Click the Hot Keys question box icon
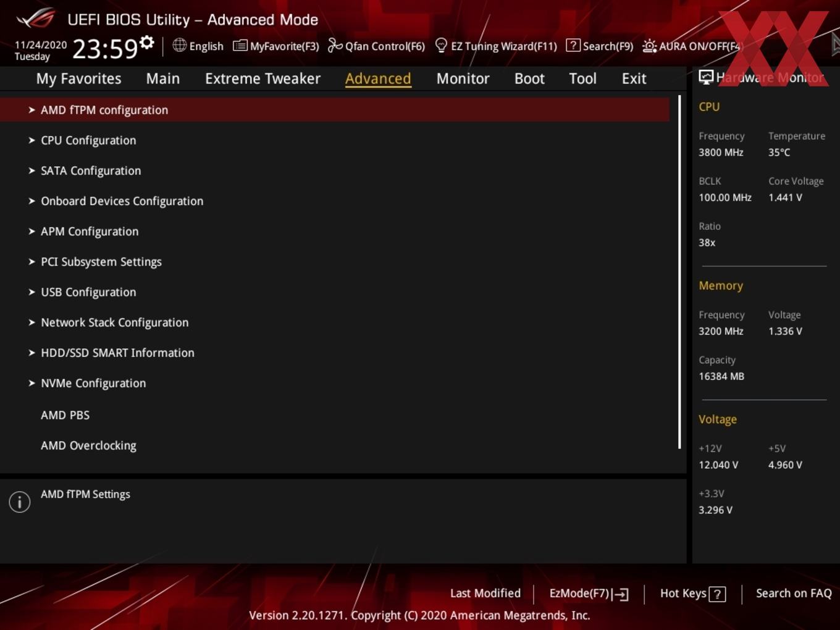The height and width of the screenshot is (630, 840). point(717,594)
